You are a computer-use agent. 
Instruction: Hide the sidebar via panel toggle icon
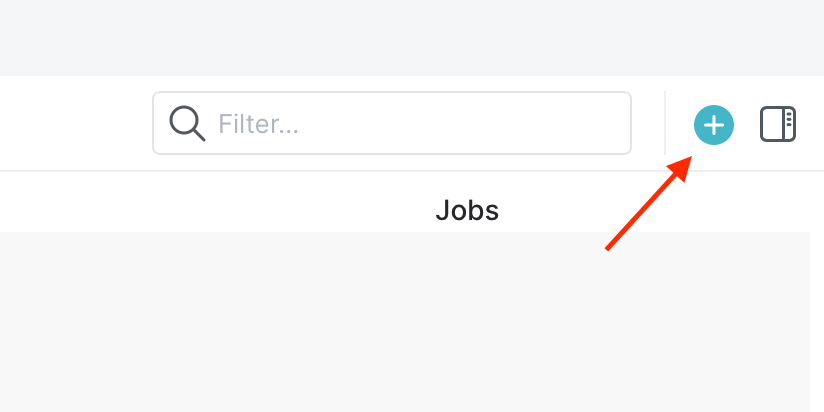778,125
